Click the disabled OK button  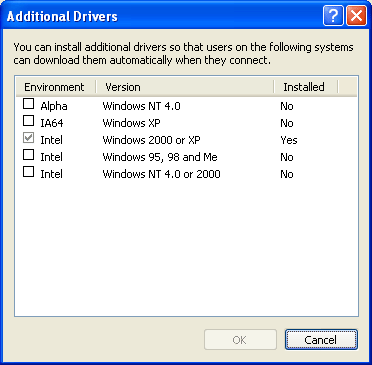tap(240, 340)
